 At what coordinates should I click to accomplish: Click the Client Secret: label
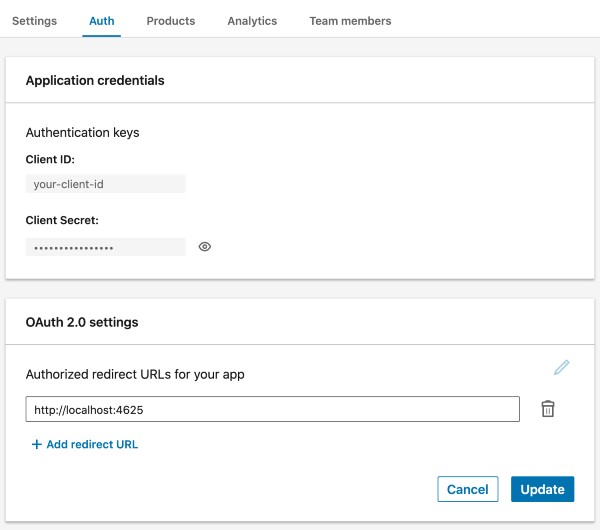pyautogui.click(x=62, y=220)
